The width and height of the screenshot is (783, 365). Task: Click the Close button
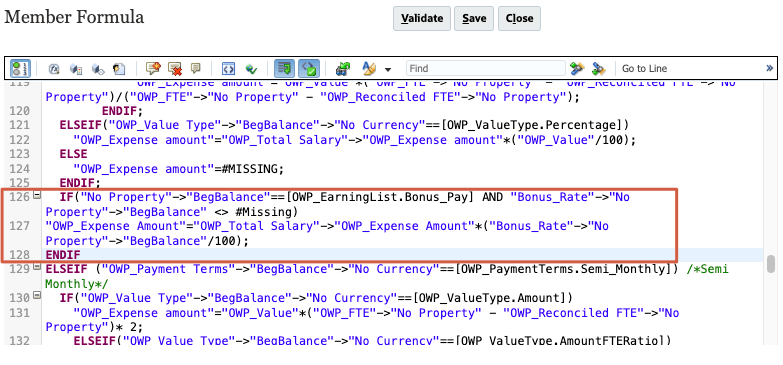(x=519, y=18)
